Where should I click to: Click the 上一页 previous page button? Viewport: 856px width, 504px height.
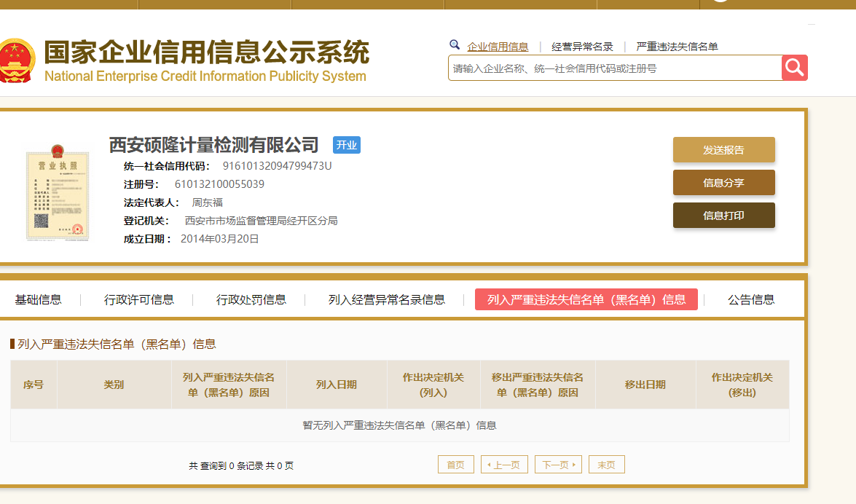(x=504, y=465)
